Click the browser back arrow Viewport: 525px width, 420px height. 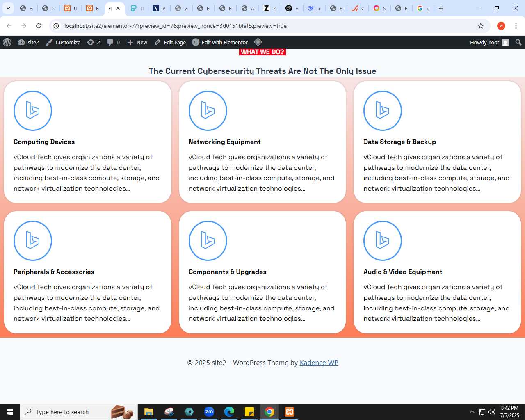(x=9, y=26)
